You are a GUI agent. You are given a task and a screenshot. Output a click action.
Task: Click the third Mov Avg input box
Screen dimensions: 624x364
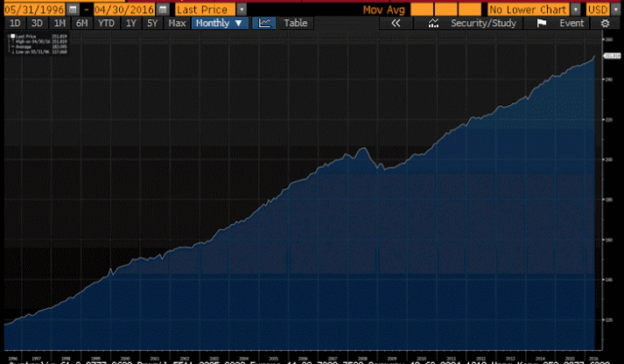click(470, 9)
